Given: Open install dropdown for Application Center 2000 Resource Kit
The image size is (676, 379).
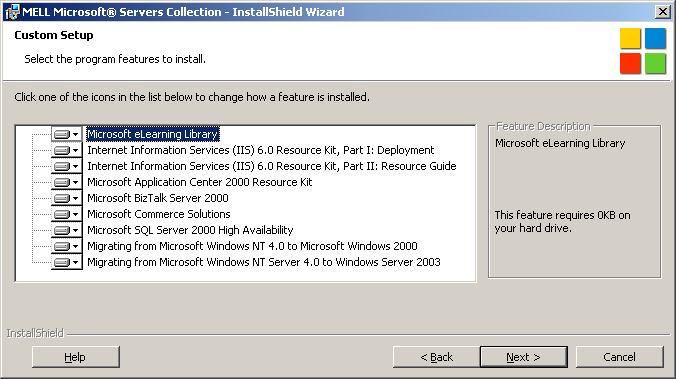Looking at the screenshot, I should [x=66, y=182].
